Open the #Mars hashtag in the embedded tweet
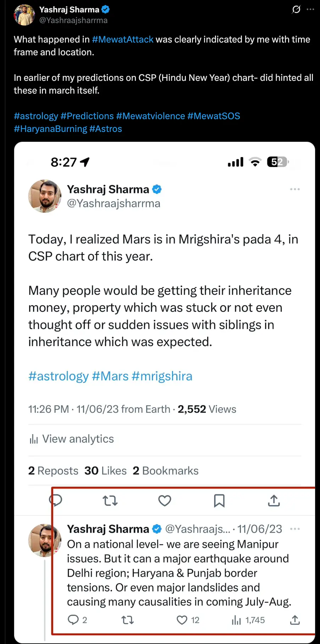Viewport: 320px width, 644px height. point(110,376)
